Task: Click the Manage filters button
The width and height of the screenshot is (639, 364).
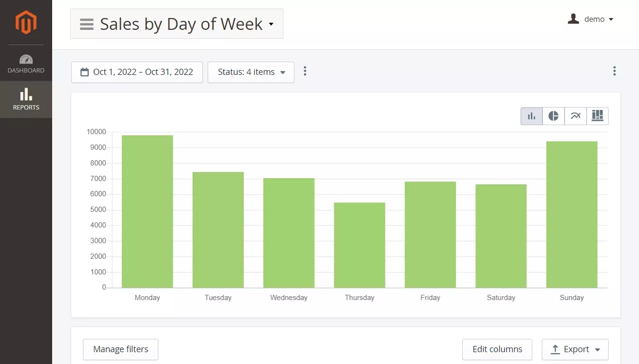Action: 120,349
